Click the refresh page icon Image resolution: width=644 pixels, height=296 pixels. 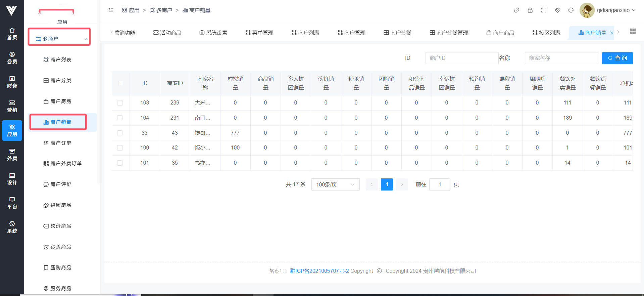coord(571,10)
